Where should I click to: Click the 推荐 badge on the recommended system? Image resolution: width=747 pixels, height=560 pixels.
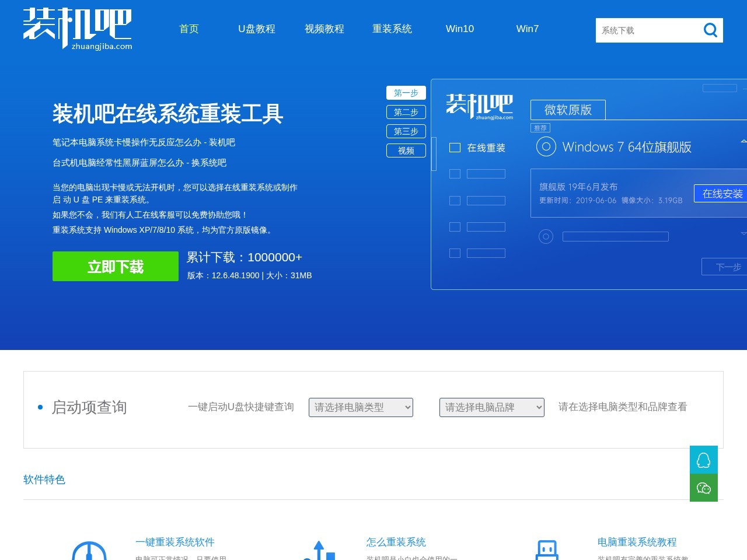pyautogui.click(x=540, y=127)
